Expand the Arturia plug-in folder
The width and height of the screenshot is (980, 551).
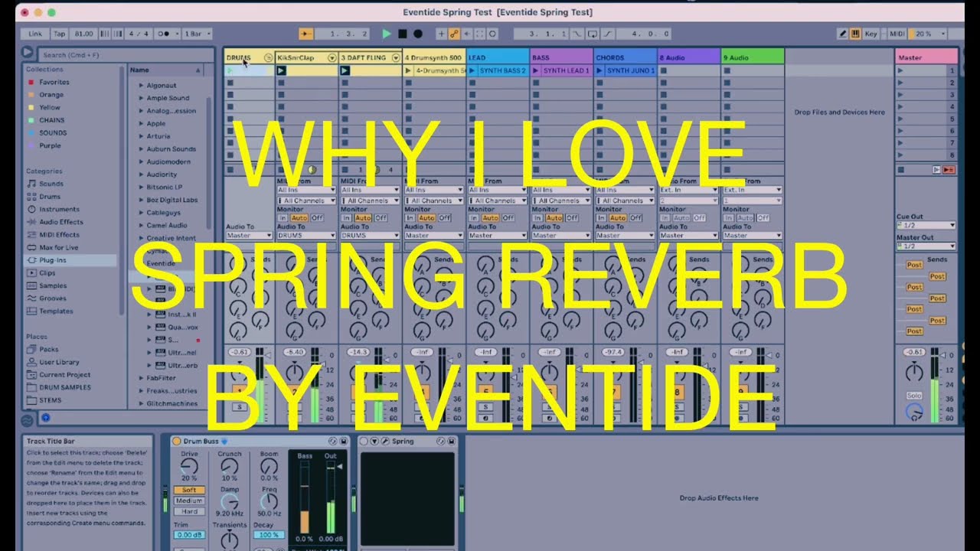coord(142,136)
